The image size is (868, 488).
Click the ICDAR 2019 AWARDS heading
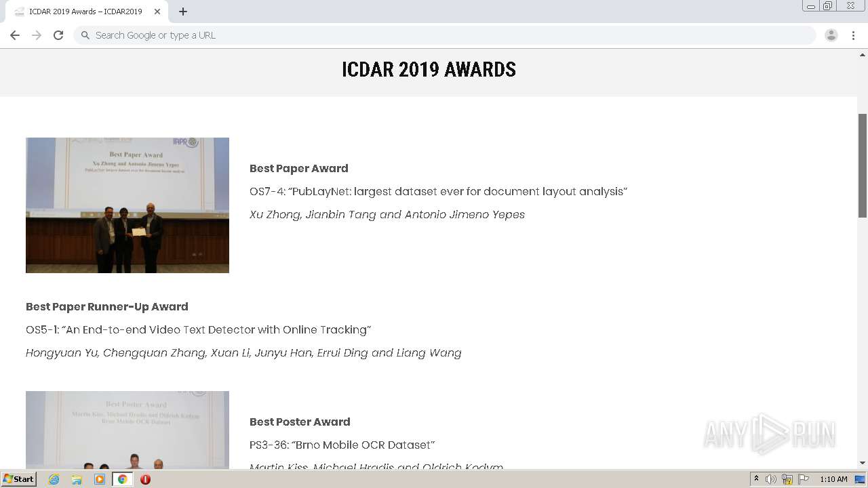coord(429,69)
